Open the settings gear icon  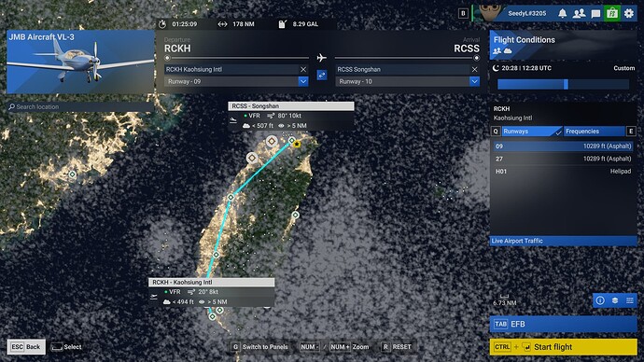[x=629, y=13]
